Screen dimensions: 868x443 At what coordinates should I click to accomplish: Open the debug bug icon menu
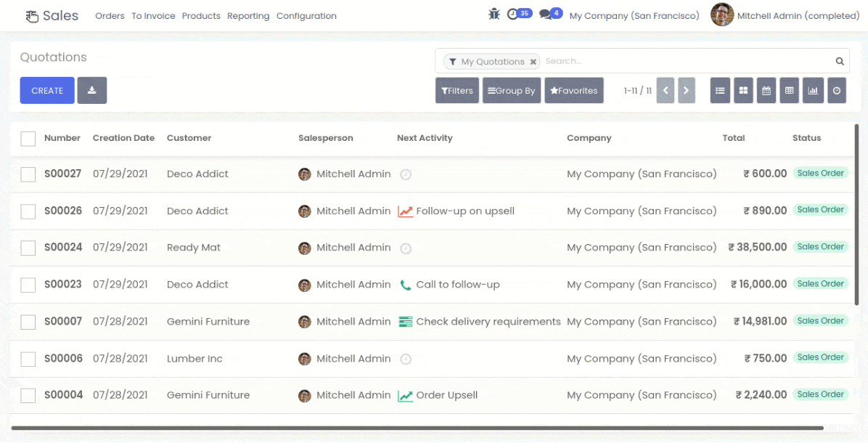tap(494, 14)
